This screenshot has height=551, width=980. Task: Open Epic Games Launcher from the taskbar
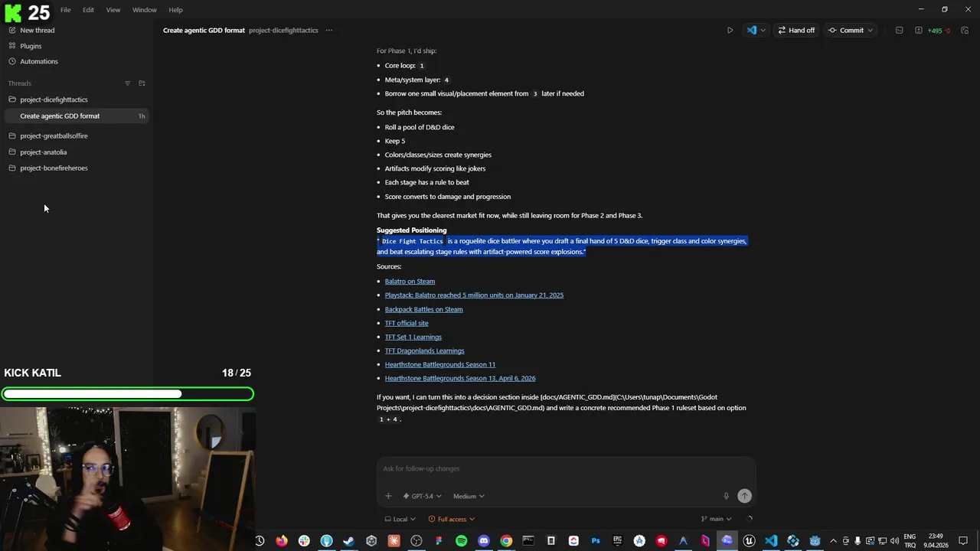[x=618, y=541]
